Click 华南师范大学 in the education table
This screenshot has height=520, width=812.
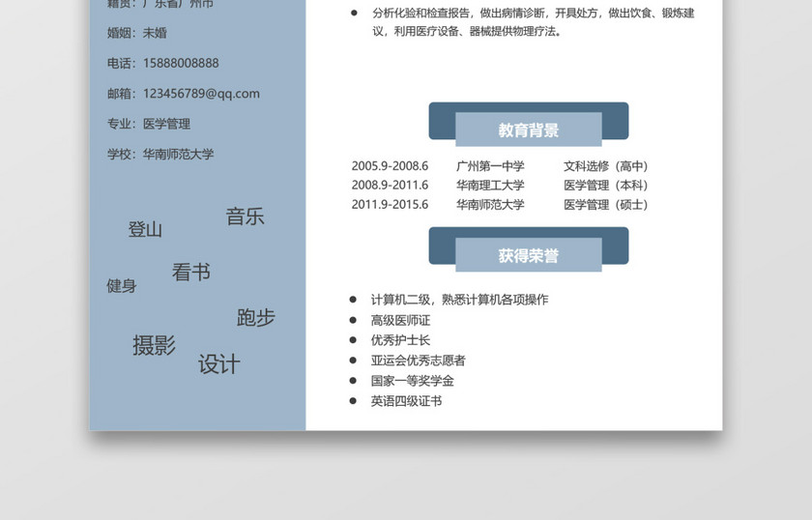click(490, 205)
